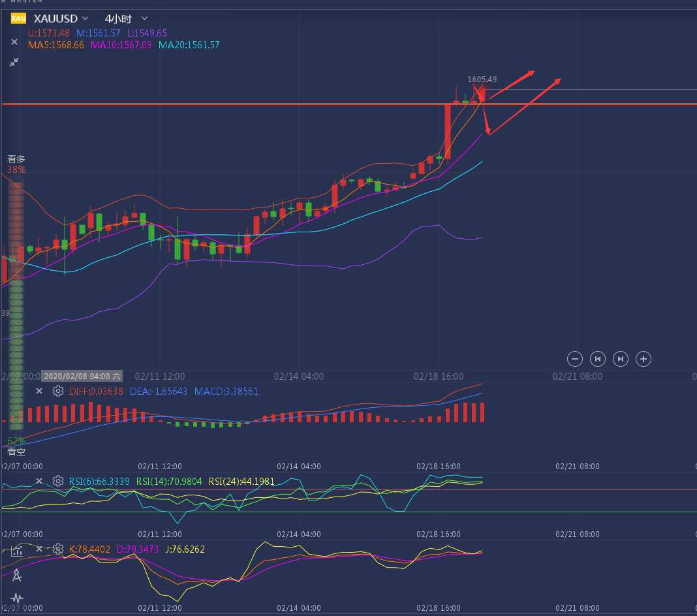This screenshot has width=697, height=616.
Task: Select the compass drawing tool
Action: click(17, 575)
